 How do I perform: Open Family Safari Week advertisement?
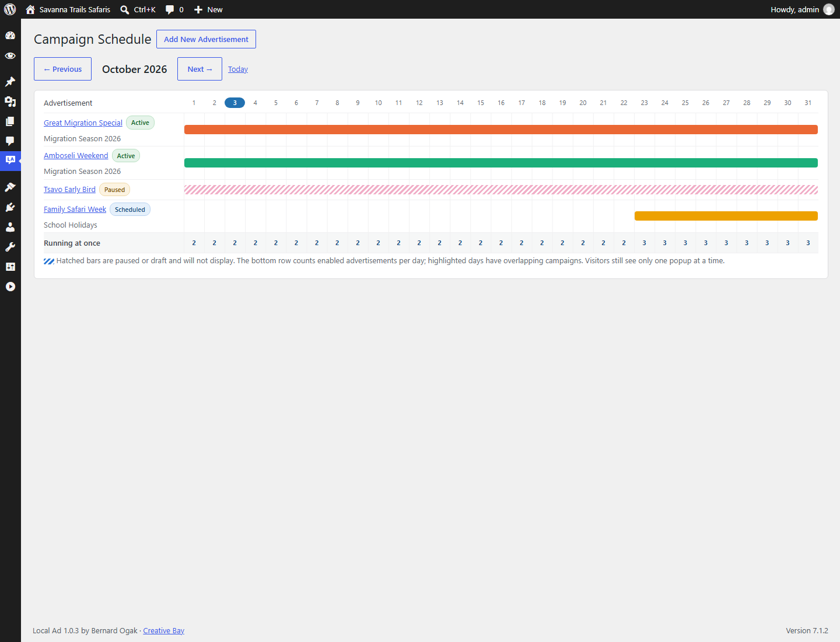75,209
